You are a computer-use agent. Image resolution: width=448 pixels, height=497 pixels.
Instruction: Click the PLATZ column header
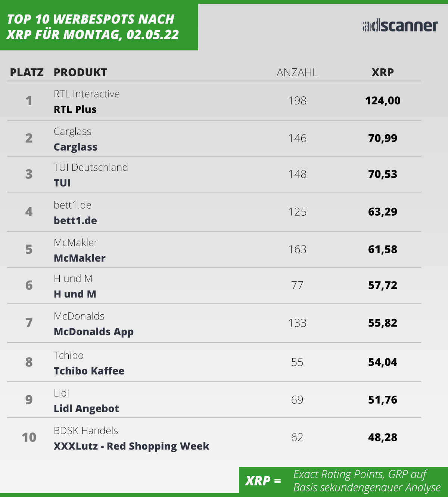[x=27, y=72]
